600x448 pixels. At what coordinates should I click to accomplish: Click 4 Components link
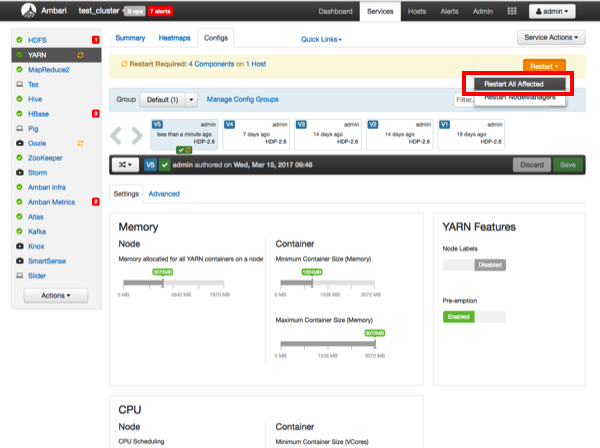click(x=211, y=64)
